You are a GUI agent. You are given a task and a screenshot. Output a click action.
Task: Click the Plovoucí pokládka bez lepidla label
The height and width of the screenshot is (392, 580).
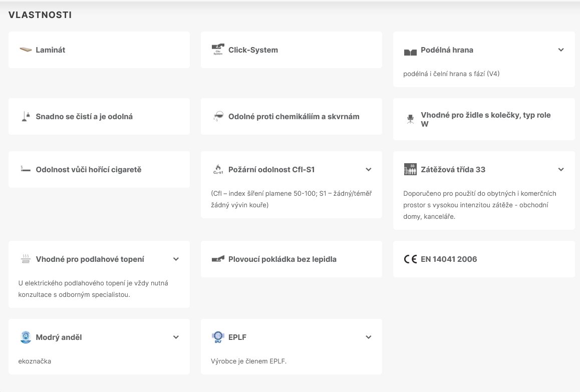282,259
